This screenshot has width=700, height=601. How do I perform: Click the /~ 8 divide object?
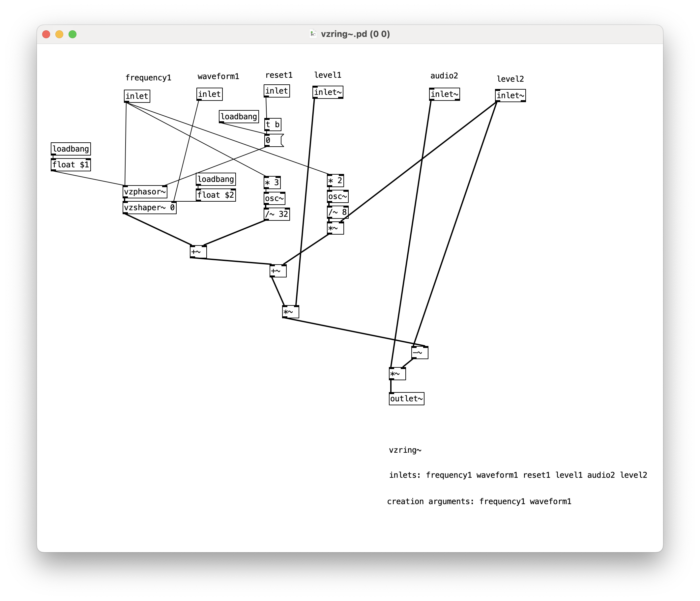[x=337, y=212]
